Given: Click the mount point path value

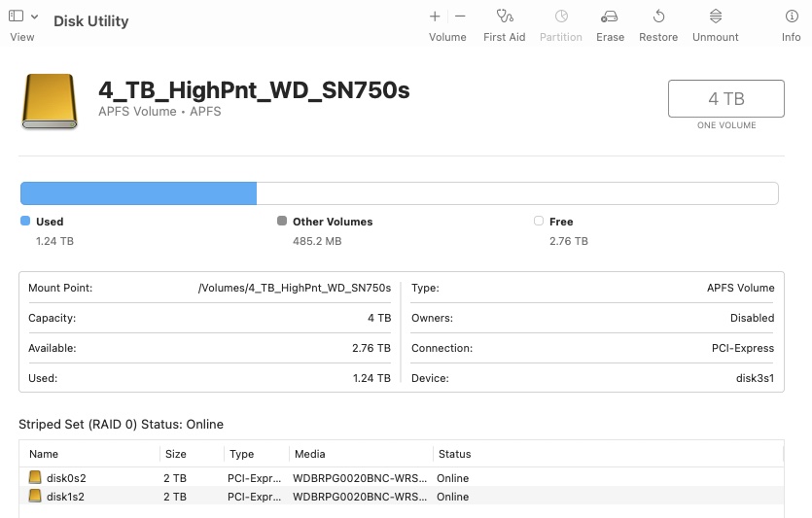Looking at the screenshot, I should 294,288.
